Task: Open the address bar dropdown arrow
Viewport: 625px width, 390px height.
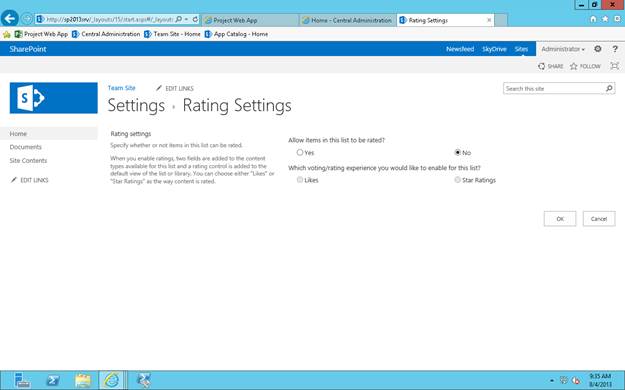Action: (x=187, y=19)
